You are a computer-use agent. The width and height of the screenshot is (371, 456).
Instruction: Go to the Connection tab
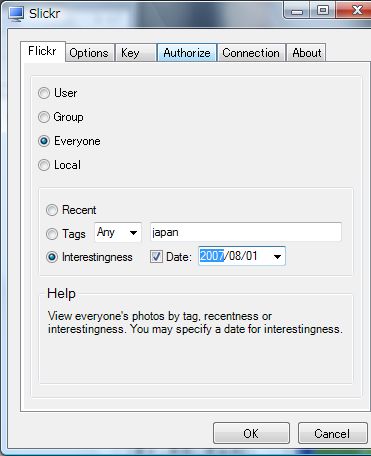[251, 53]
